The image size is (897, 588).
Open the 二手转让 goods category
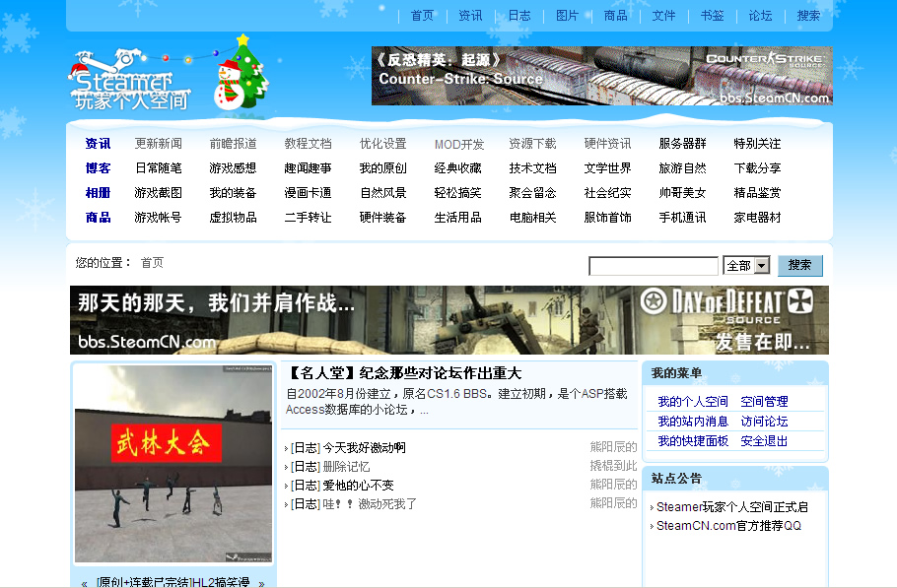[x=308, y=217]
